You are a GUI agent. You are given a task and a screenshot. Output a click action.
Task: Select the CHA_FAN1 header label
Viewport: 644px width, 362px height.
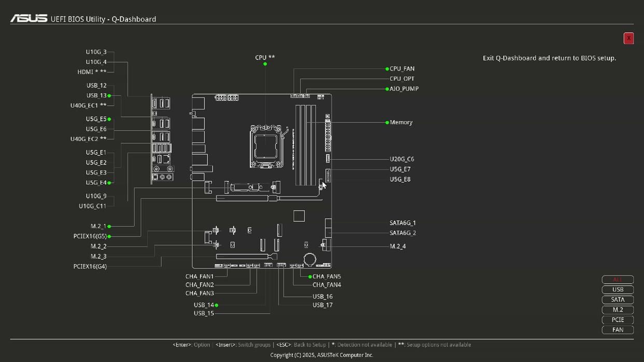(x=200, y=277)
